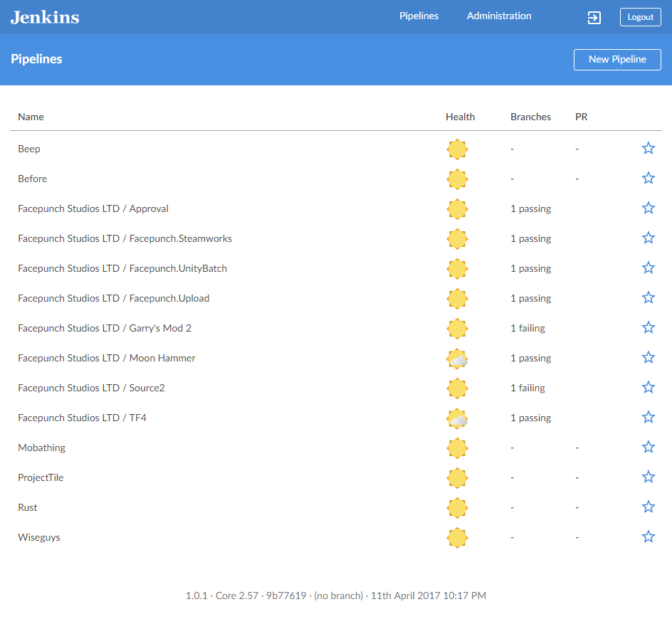Open Facepunch.Steamworks pipeline row
This screenshot has height=619, width=672.
tap(125, 238)
